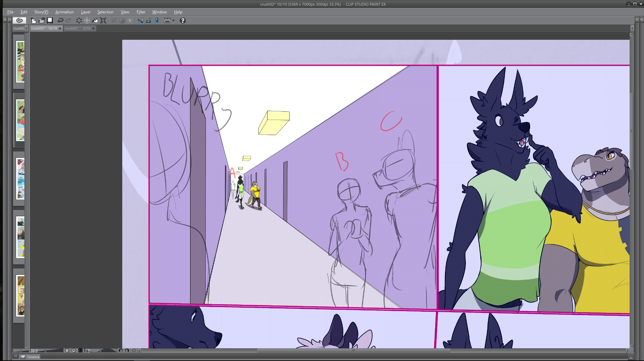Create a new document with New icon

click(x=33, y=20)
